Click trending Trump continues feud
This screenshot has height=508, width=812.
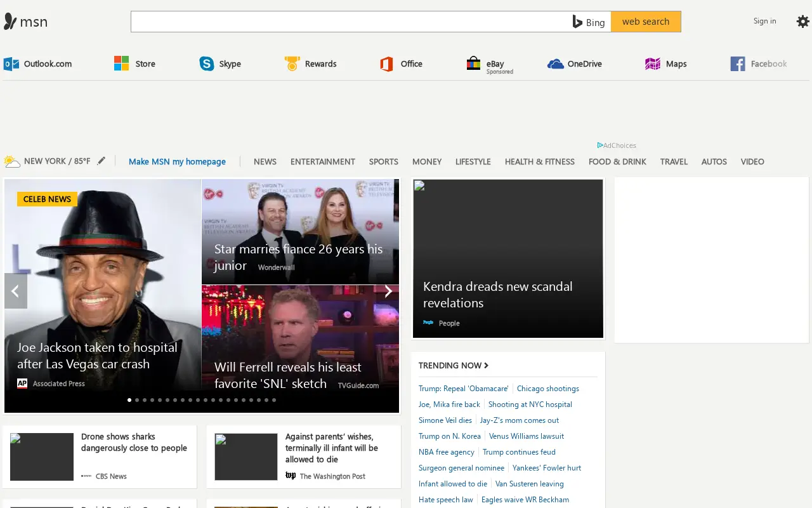coord(519,451)
